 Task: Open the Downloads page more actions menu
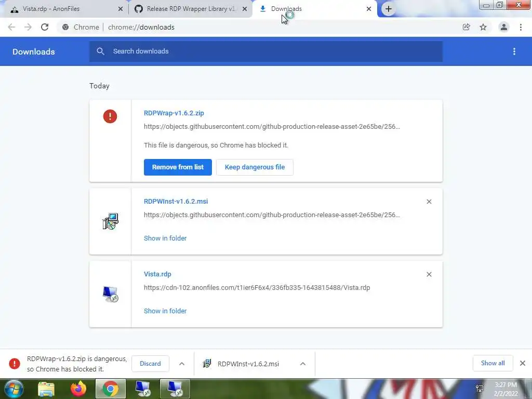(514, 51)
